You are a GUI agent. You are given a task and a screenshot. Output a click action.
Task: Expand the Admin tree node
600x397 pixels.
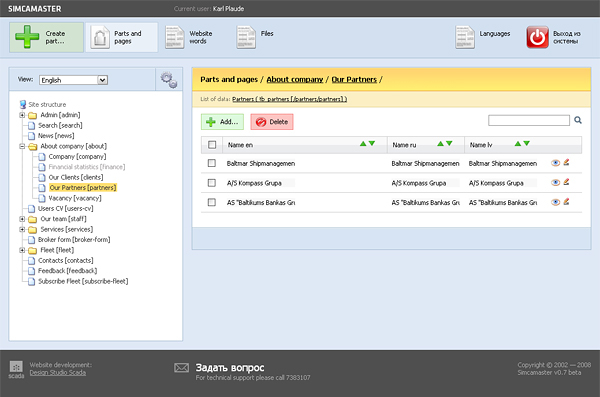(22, 115)
